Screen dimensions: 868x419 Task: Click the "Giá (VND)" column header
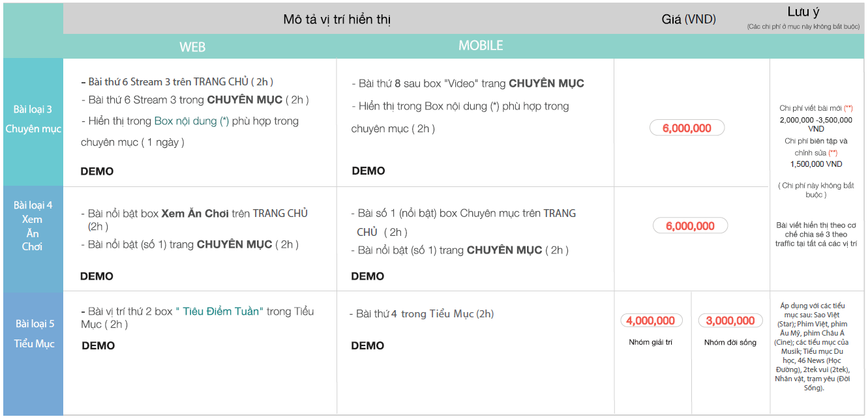point(689,20)
